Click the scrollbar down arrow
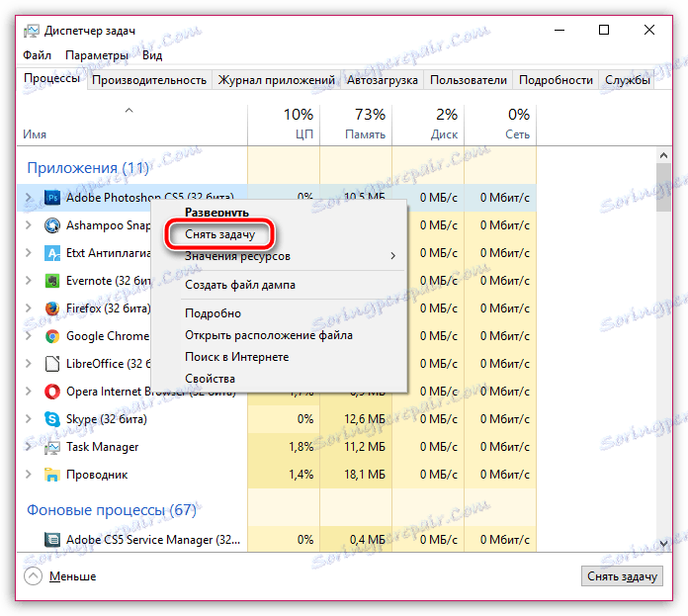 [x=663, y=543]
